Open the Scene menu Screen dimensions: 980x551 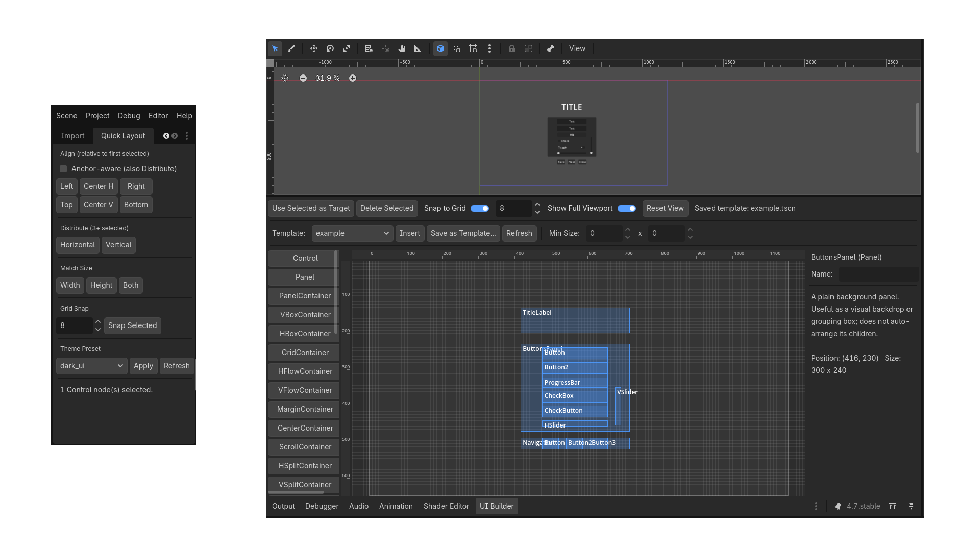point(67,116)
